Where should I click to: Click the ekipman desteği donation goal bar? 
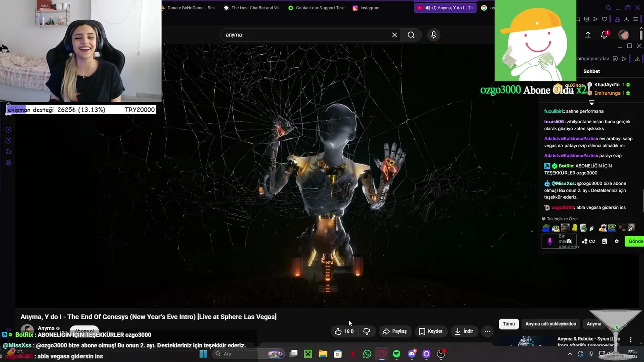[x=81, y=110]
